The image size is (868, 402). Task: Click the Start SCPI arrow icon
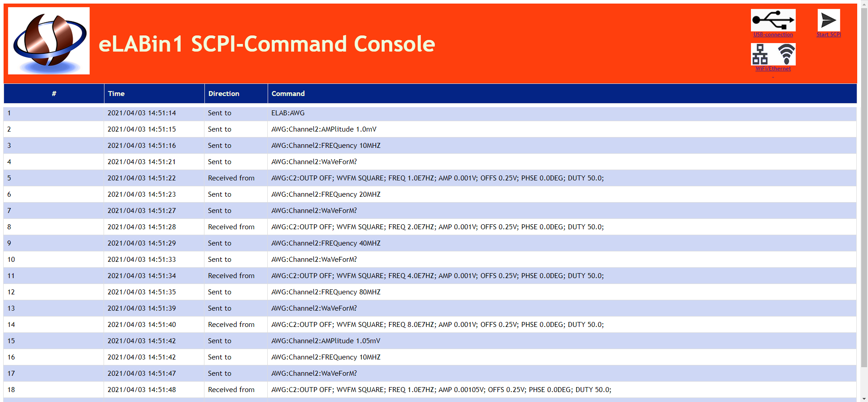pyautogui.click(x=828, y=20)
